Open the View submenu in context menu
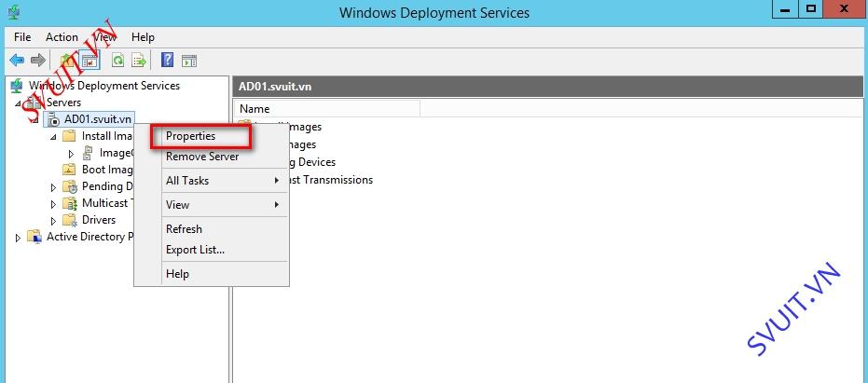This screenshot has height=383, width=868. click(226, 205)
